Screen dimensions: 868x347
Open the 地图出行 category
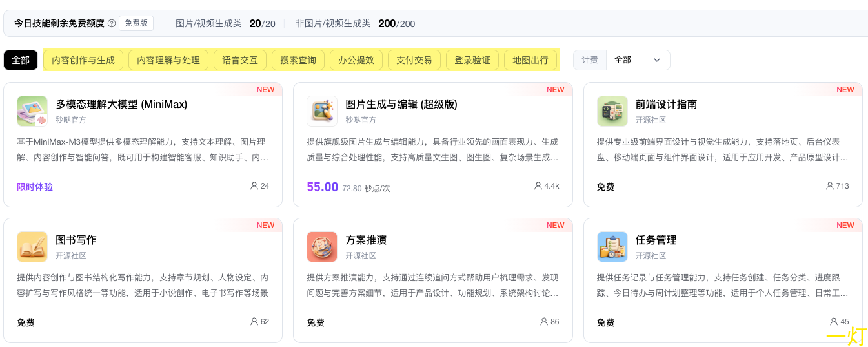(x=530, y=60)
